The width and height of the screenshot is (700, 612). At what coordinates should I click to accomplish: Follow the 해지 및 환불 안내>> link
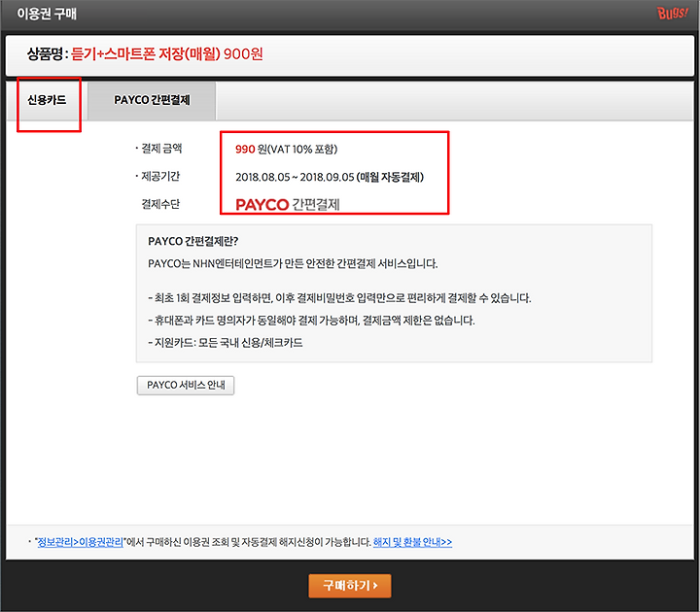[412, 542]
